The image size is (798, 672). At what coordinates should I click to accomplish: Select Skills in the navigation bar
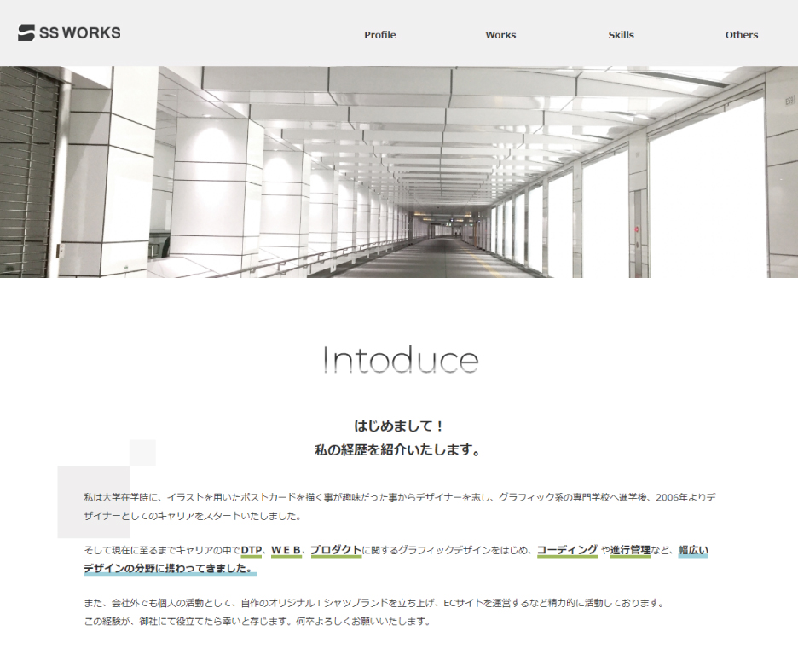coord(621,35)
